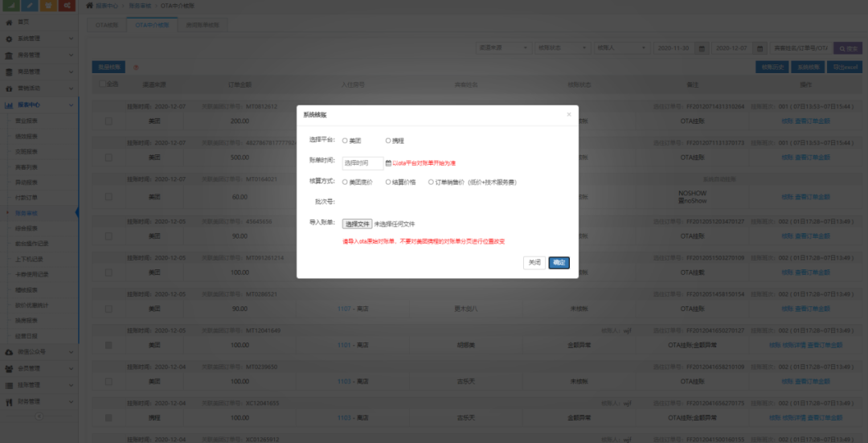
Task: Select the 美团 platform radio button
Action: tap(345, 141)
